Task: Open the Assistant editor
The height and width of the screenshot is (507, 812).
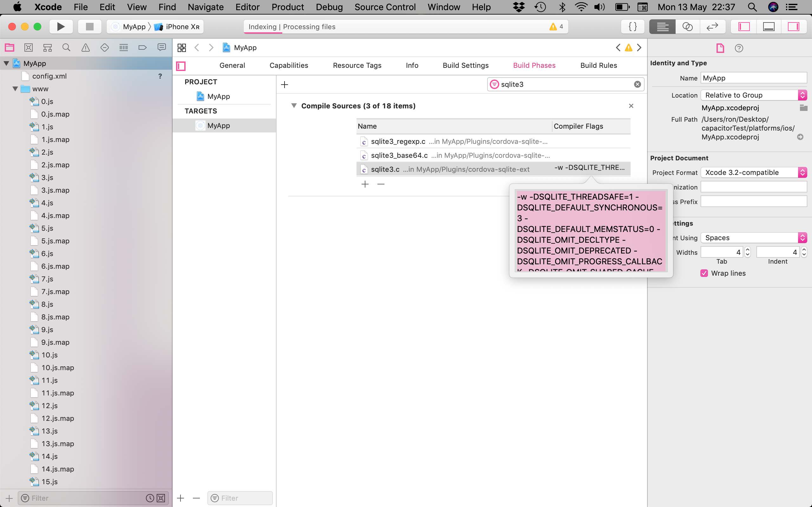Action: [687, 27]
